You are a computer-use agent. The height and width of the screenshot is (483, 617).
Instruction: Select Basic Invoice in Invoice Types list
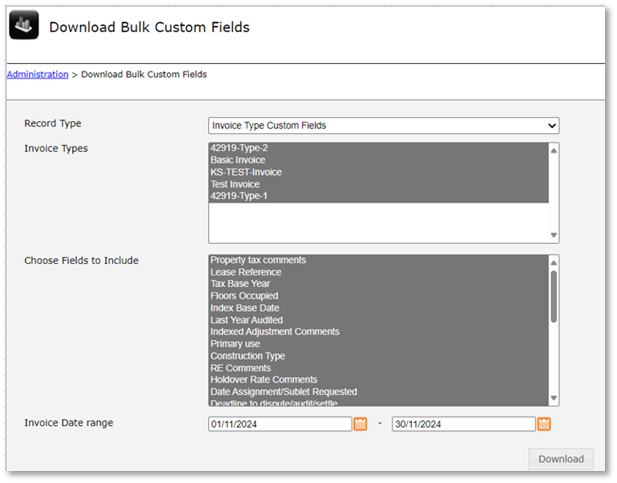[379, 160]
